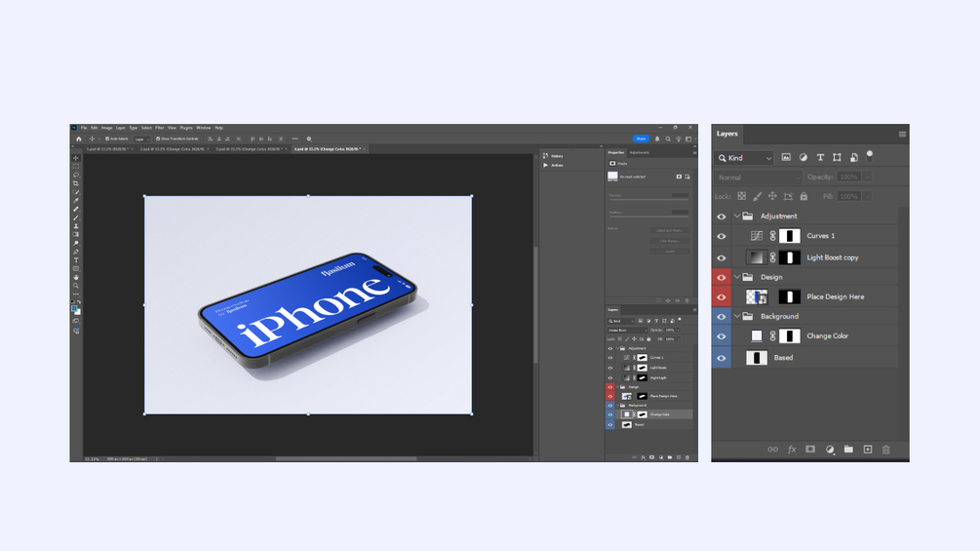This screenshot has width=980, height=551.
Task: Open the Fill dropdown arrow in enlarged panel
Action: pyautogui.click(x=867, y=196)
